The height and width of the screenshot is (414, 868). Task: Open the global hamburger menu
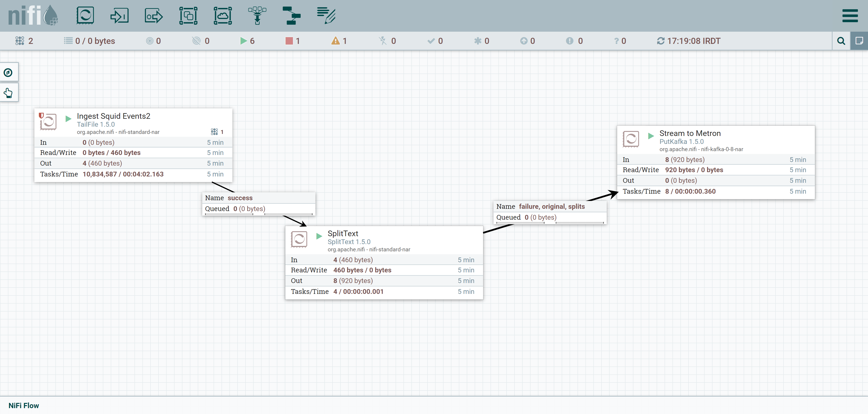pos(850,16)
